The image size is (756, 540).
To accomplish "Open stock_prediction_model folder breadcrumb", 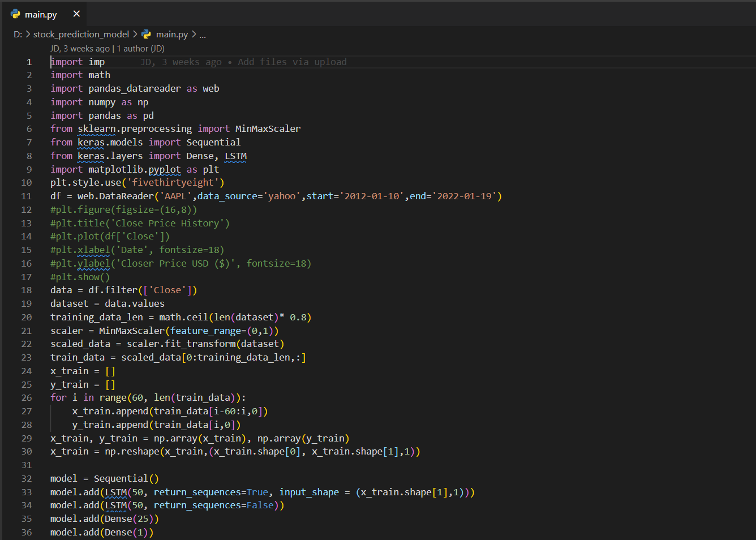I will [x=81, y=34].
